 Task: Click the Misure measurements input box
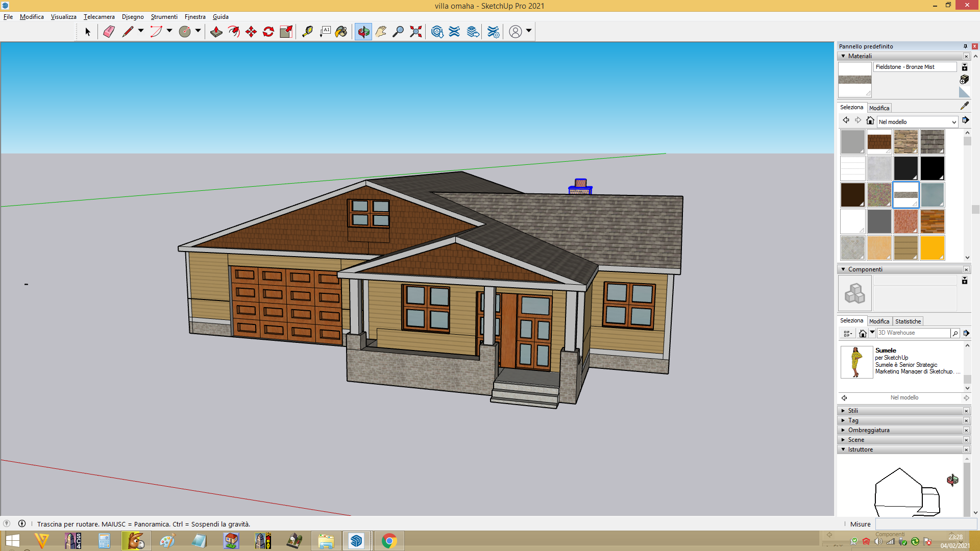click(926, 524)
